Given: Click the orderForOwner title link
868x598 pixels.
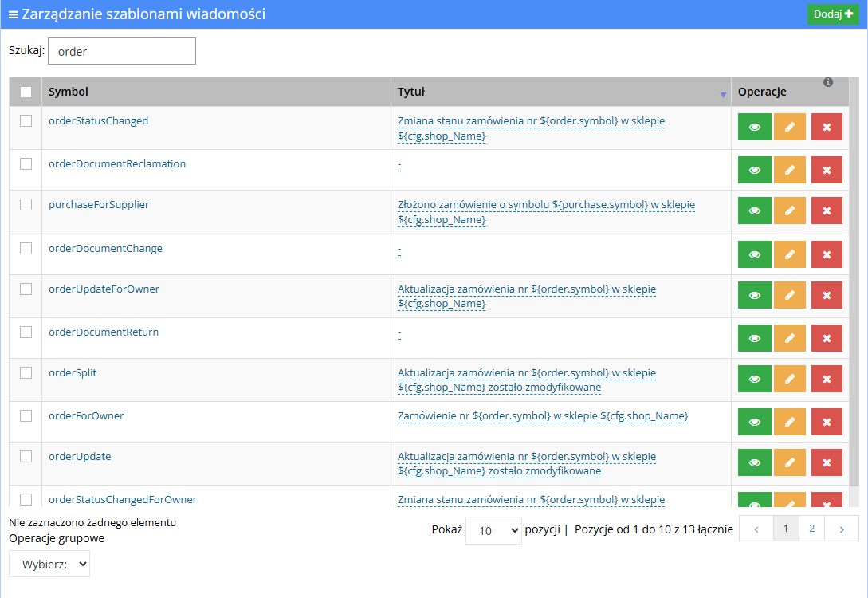Looking at the screenshot, I should (x=543, y=416).
